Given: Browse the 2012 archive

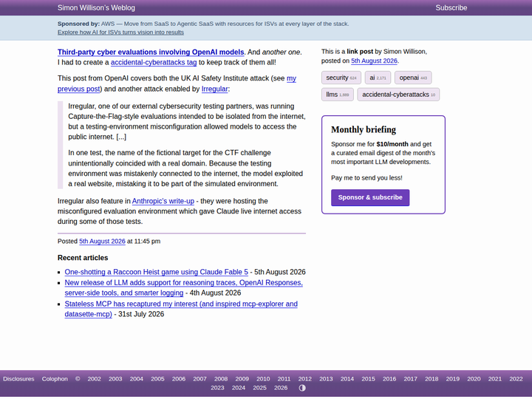Looking at the screenshot, I should 304,379.
